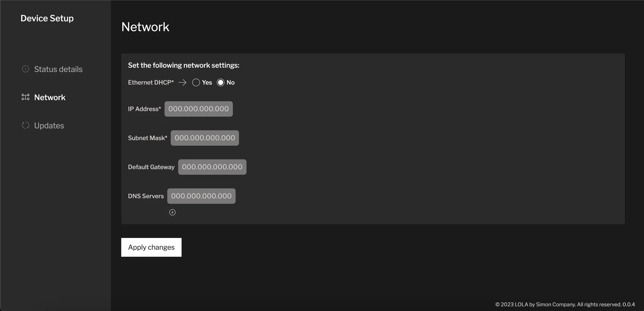Click the Device Setup heading

pyautogui.click(x=47, y=18)
